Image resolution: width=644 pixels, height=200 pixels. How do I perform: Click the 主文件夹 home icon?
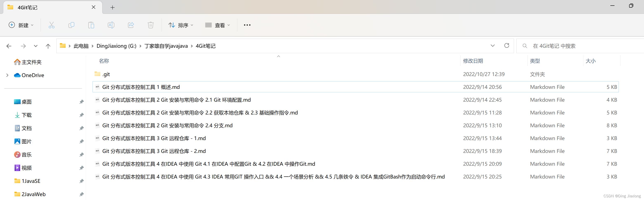coord(17,62)
